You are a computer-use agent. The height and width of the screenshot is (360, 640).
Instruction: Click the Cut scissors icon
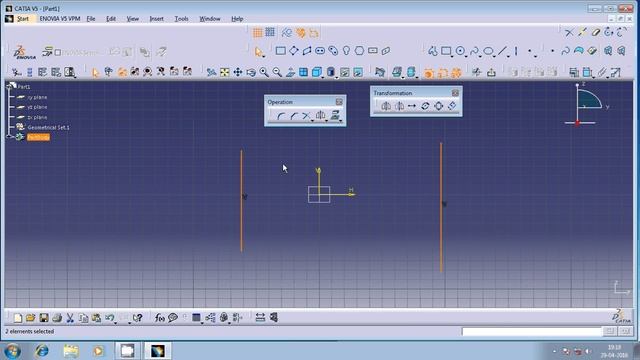point(70,318)
